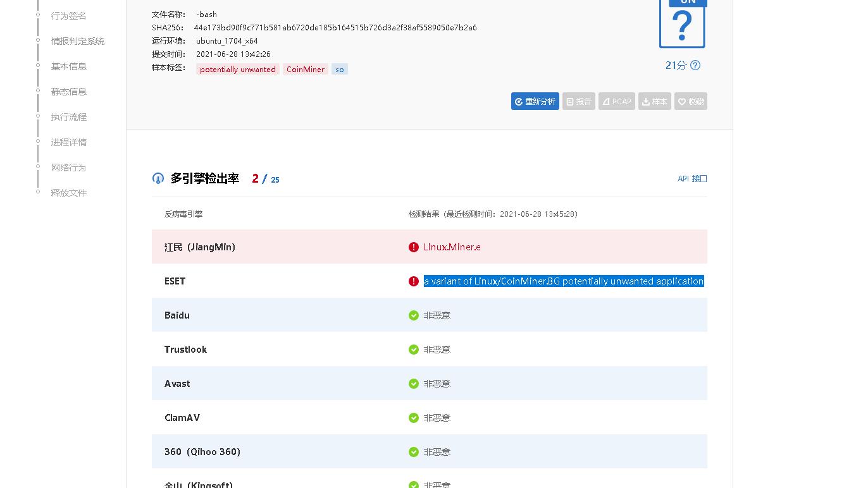
Task: Click the highlighted ESET CoinMiner.BG result
Action: [x=564, y=281]
